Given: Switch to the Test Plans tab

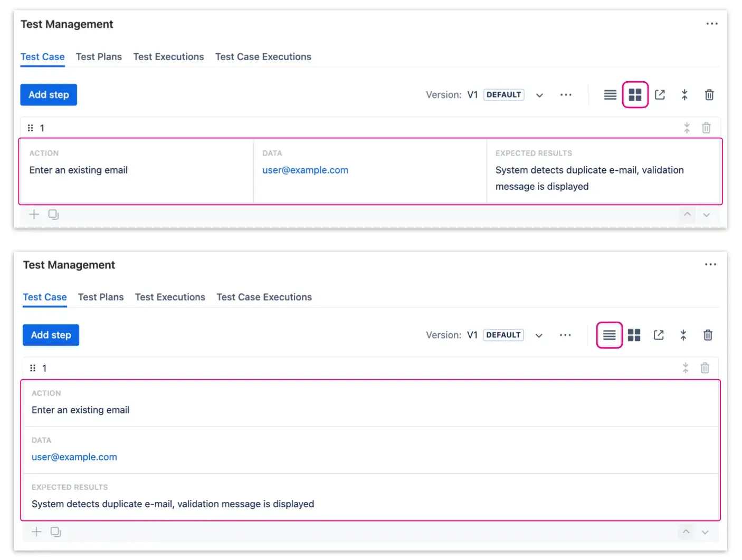Looking at the screenshot, I should 99,56.
